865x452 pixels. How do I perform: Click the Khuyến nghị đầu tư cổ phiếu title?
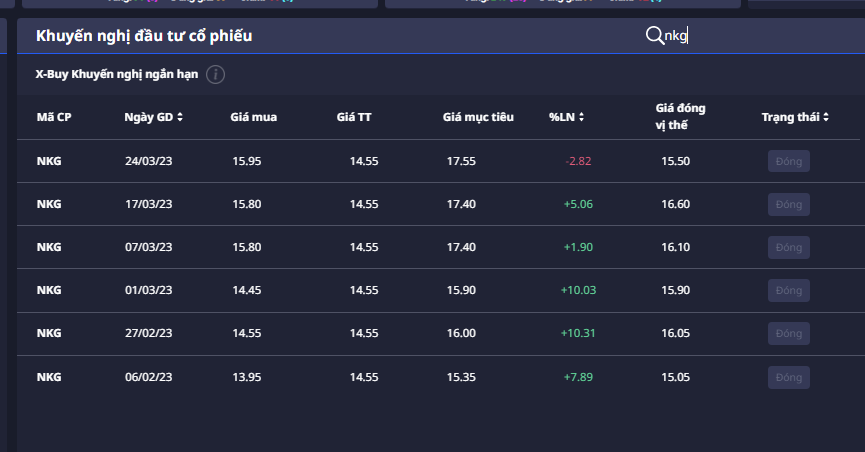(x=144, y=37)
